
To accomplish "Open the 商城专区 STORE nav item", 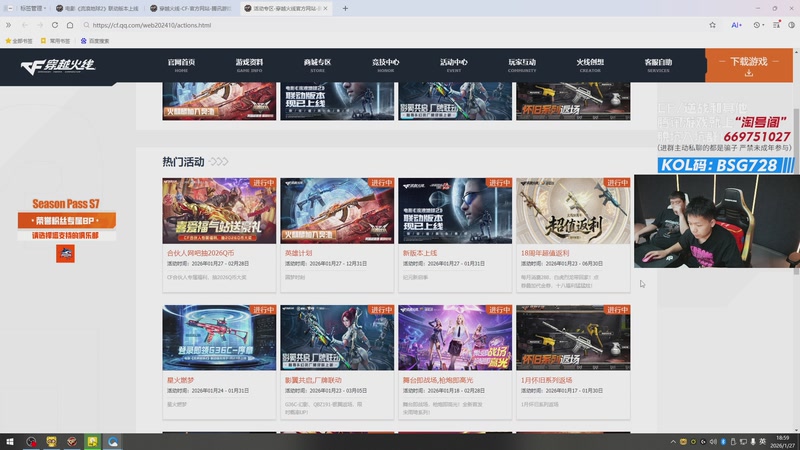I will tap(317, 65).
